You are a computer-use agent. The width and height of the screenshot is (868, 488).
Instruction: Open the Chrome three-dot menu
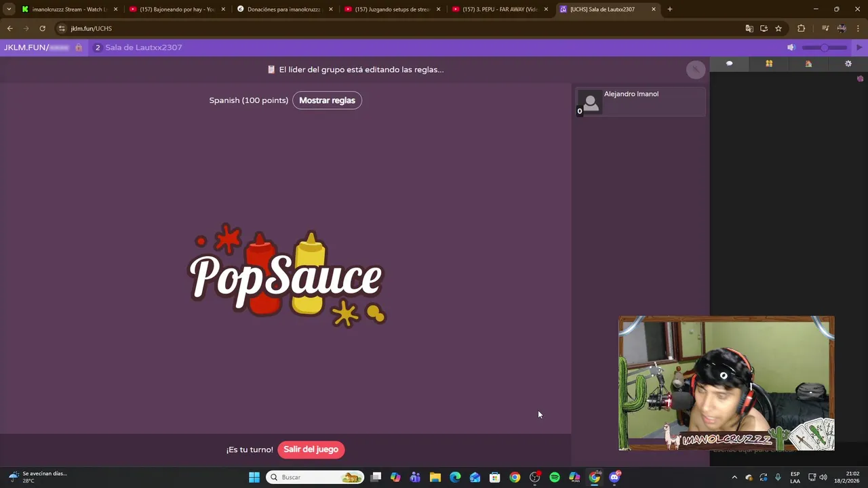click(859, 28)
